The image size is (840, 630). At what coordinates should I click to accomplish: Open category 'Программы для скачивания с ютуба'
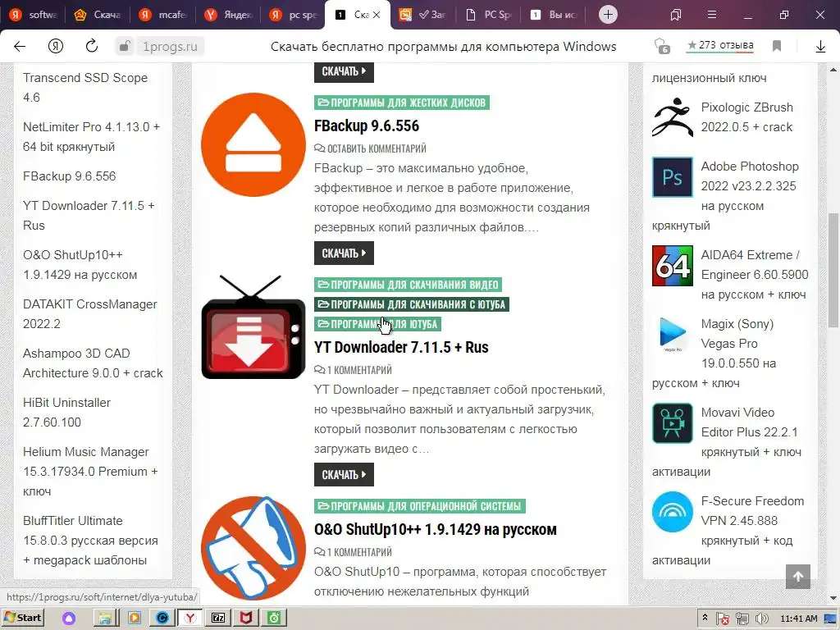[412, 304]
